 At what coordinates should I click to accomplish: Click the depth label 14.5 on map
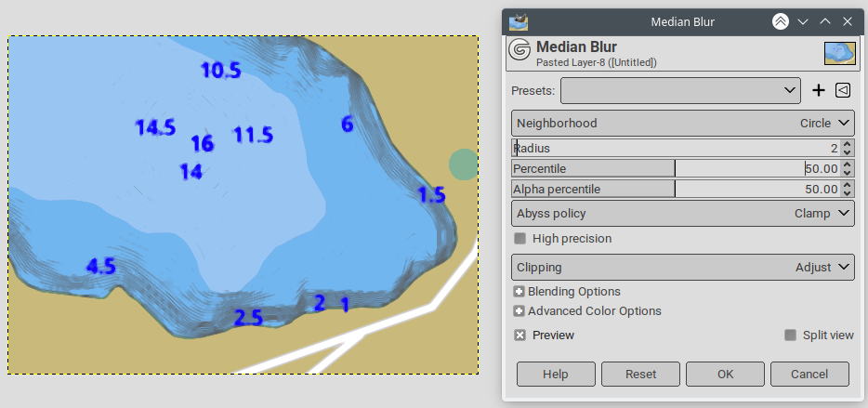(155, 127)
